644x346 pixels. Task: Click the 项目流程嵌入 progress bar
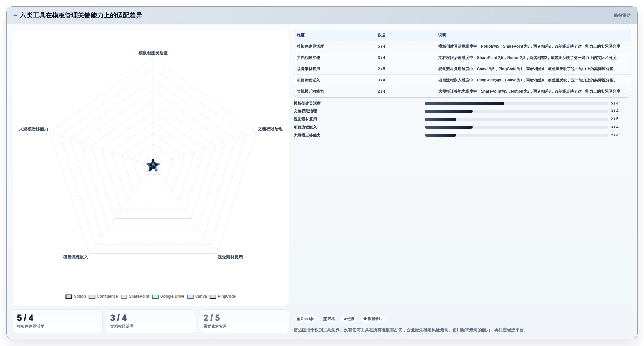point(516,127)
